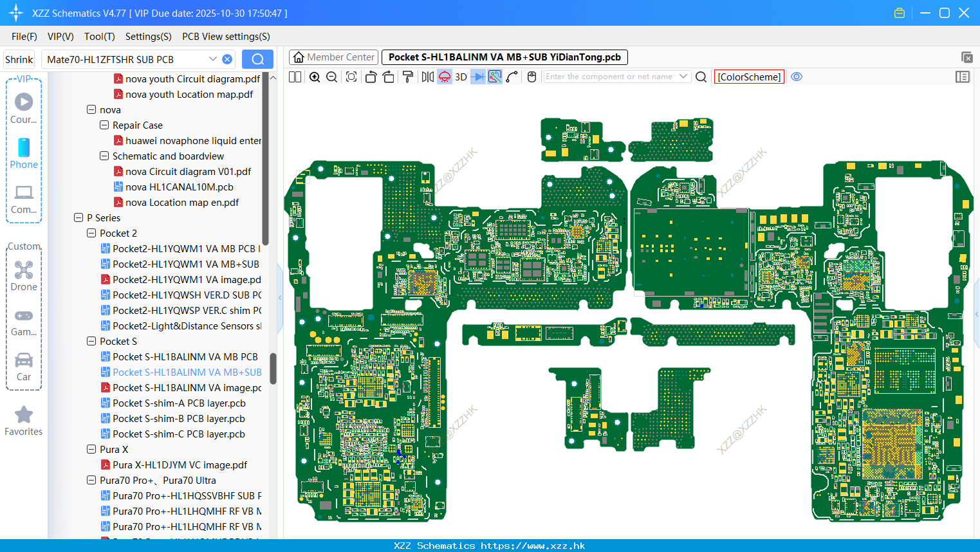The width and height of the screenshot is (980, 552).
Task: Open the gift/VIP icon in the title bar
Action: 900,13
